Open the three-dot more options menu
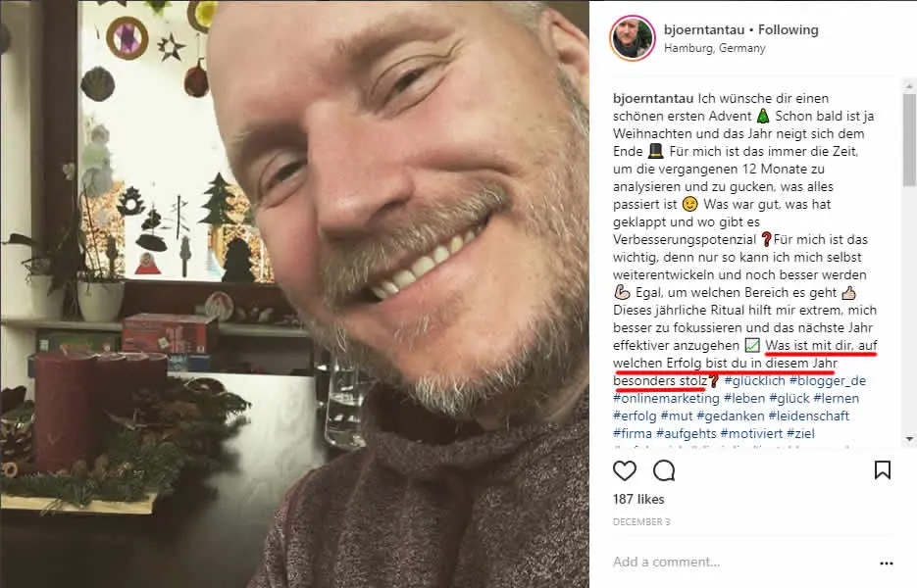 pyautogui.click(x=886, y=563)
